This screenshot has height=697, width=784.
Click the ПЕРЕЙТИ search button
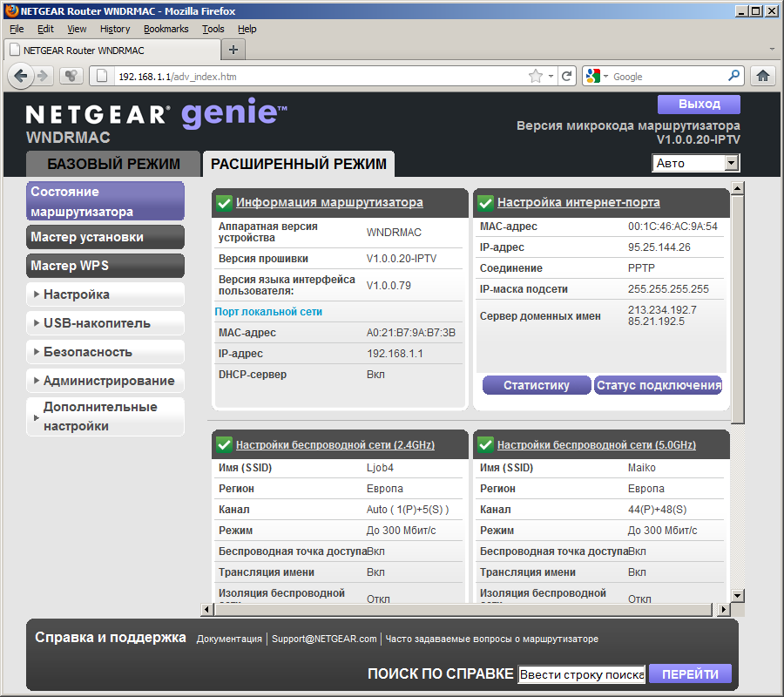coord(690,674)
